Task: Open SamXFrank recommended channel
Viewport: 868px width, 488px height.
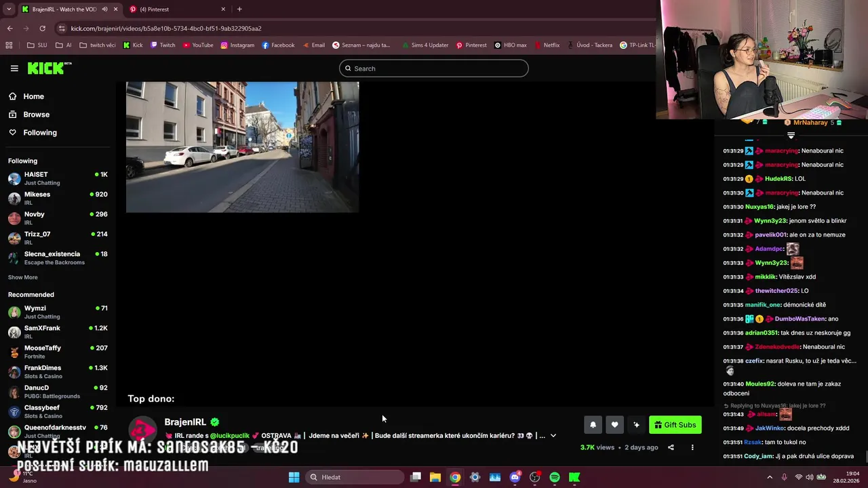Action: [x=58, y=332]
